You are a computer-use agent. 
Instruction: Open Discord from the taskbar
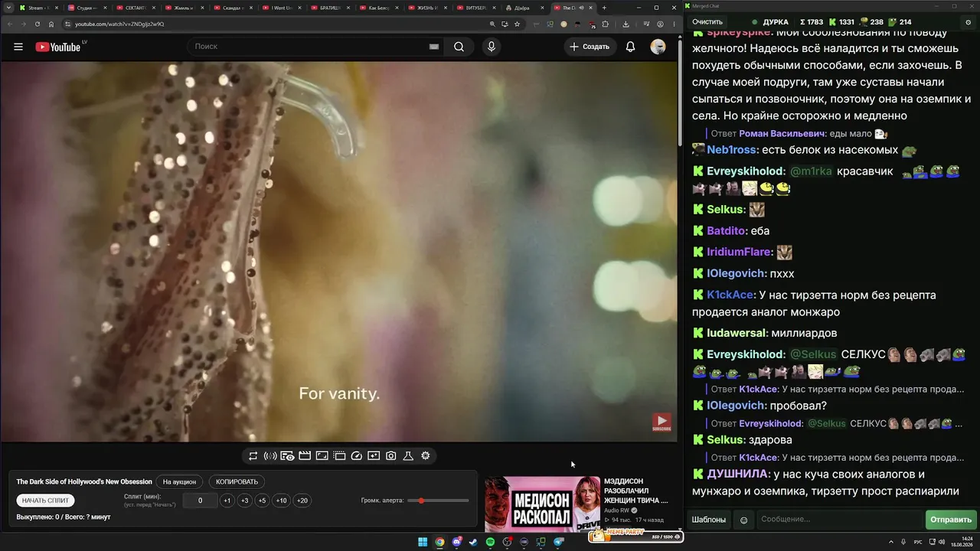[x=456, y=542]
